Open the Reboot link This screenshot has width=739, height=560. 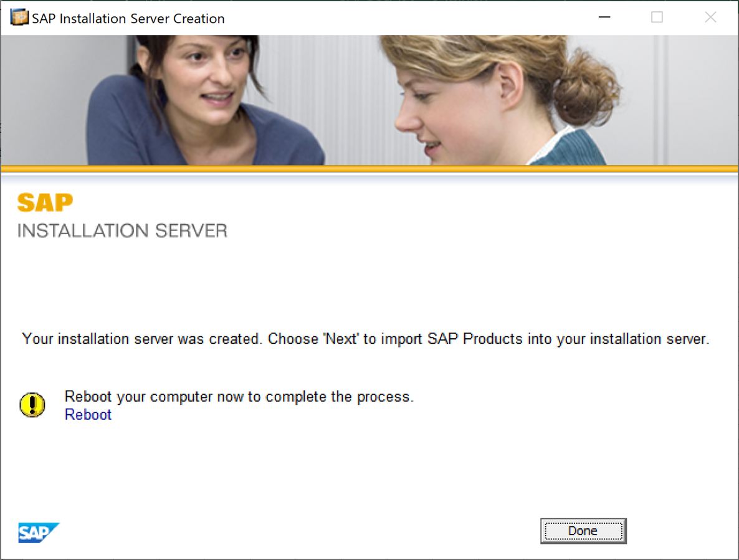(x=88, y=414)
